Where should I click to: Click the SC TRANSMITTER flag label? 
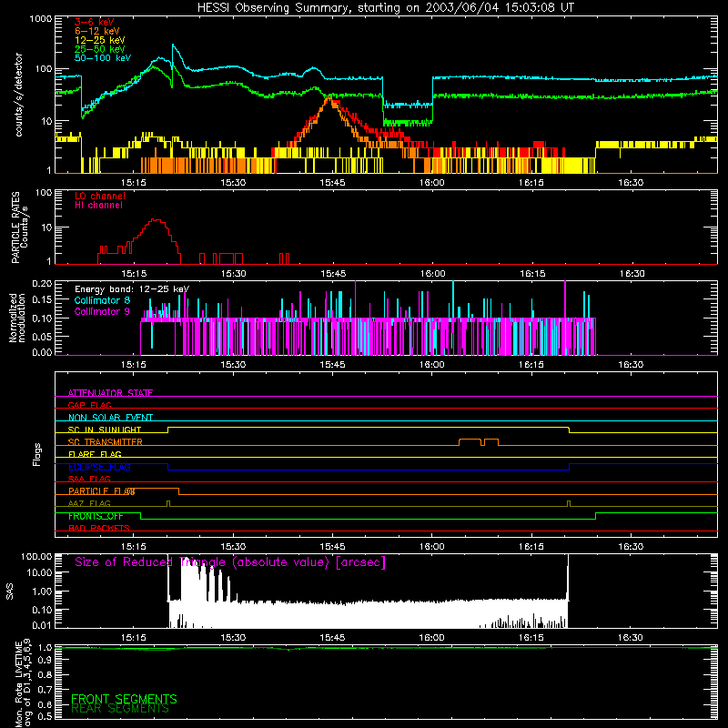[x=105, y=442]
